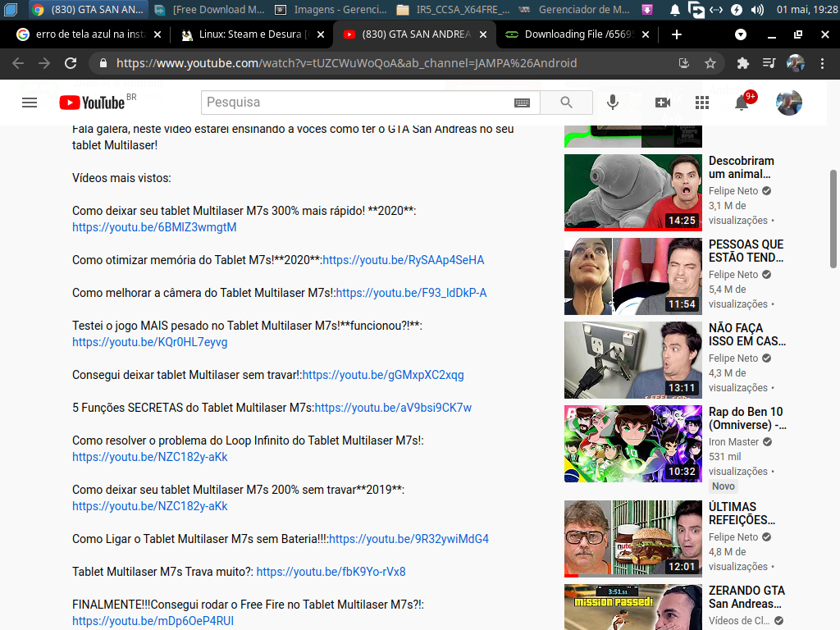The width and height of the screenshot is (840, 630).
Task: Click the purple download tray icon
Action: tap(647, 10)
